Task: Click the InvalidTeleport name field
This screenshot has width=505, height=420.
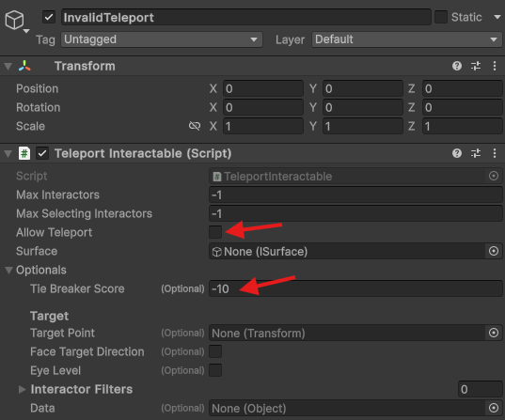Action: point(246,17)
